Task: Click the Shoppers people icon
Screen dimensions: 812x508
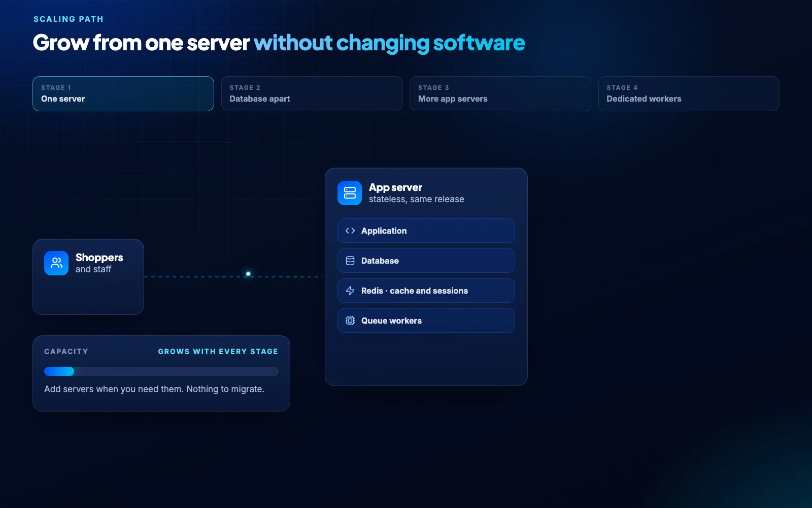Action: [x=56, y=263]
